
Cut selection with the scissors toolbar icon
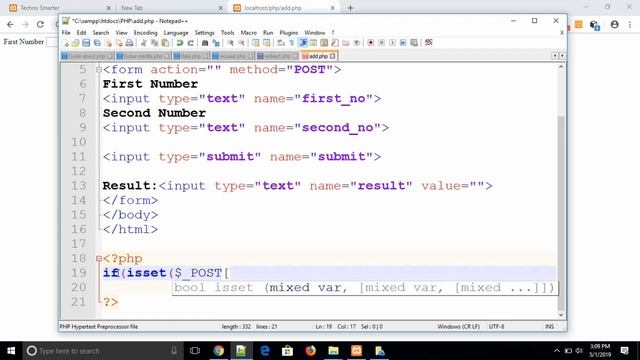144,43
